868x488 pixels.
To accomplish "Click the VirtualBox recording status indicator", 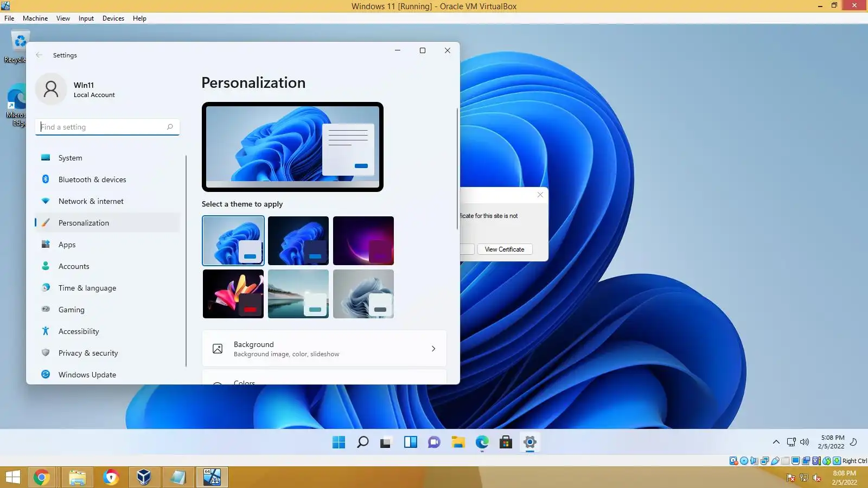I will pos(806,461).
